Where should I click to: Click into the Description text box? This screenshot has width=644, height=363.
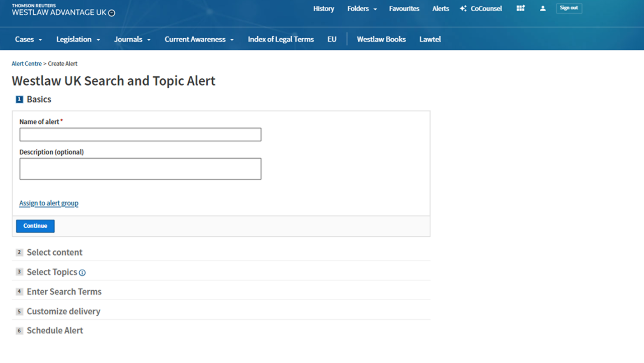[140, 169]
